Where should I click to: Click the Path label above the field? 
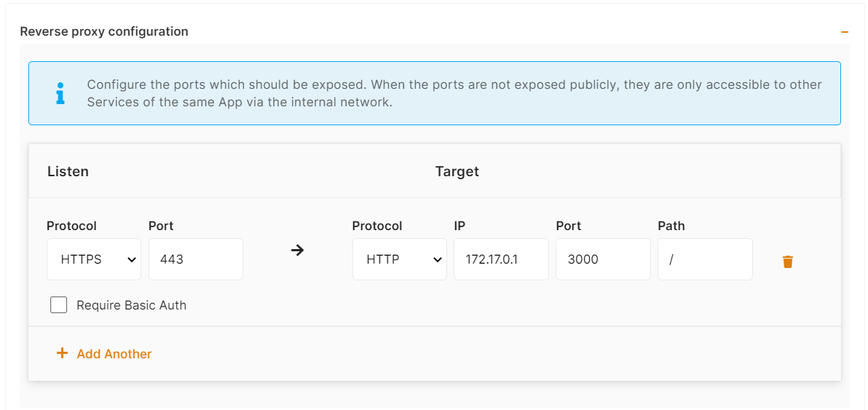point(671,226)
